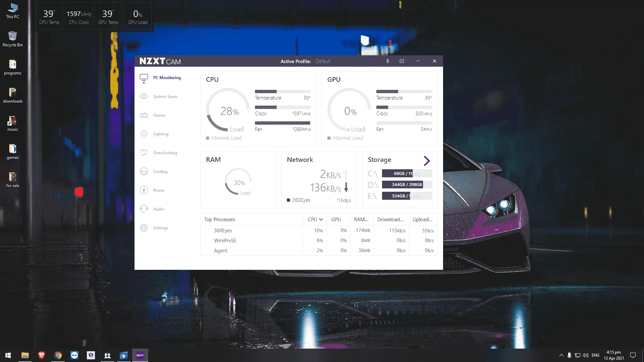The height and width of the screenshot is (362, 644).
Task: Select the This PC desktop icon
Action: [13, 11]
